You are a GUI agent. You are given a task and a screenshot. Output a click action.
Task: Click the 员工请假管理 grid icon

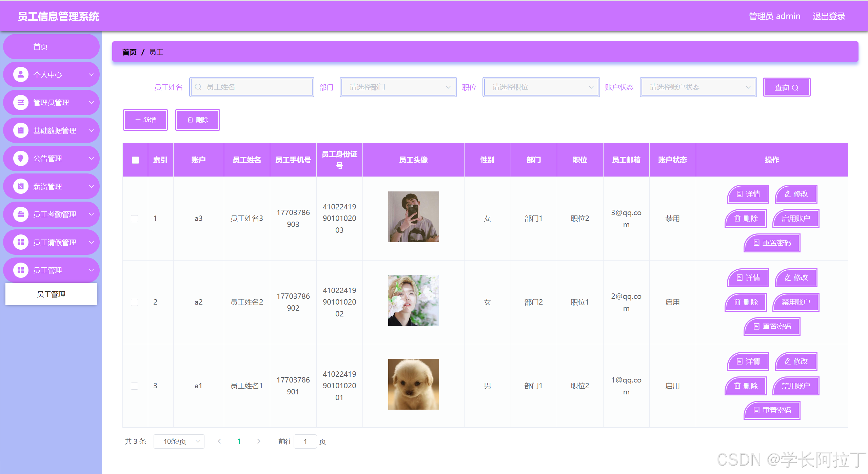(21, 242)
